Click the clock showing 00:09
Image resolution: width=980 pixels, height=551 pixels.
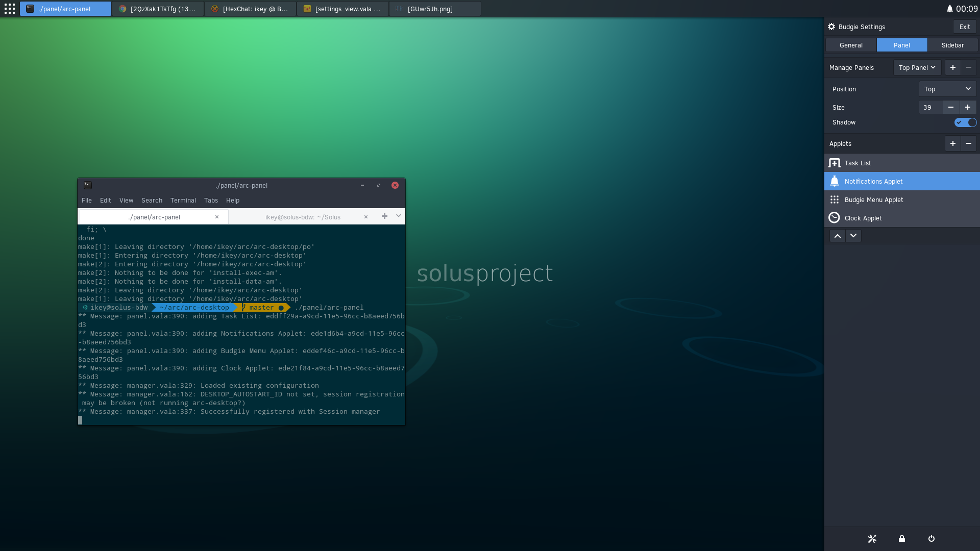point(967,9)
